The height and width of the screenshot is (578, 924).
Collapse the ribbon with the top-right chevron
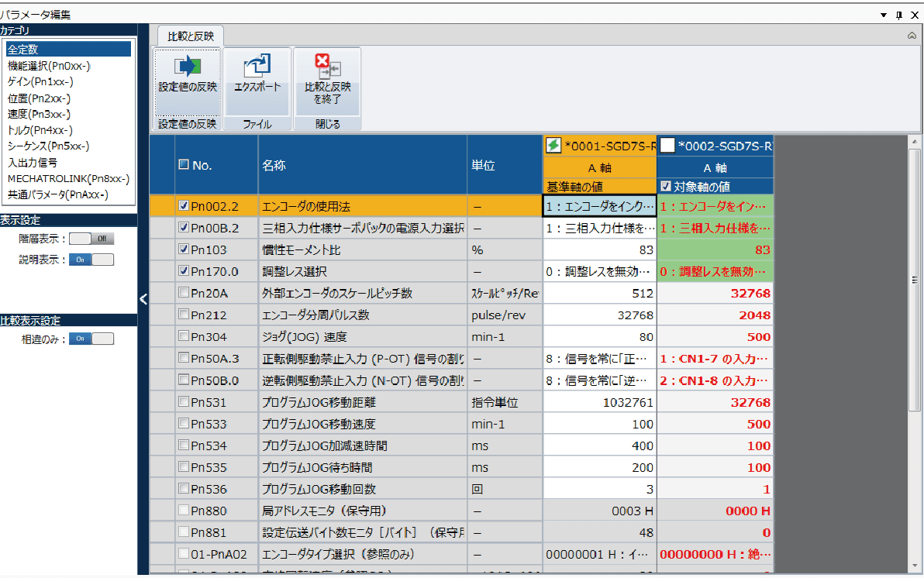point(912,36)
